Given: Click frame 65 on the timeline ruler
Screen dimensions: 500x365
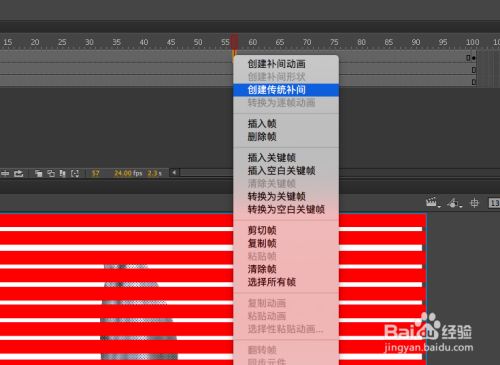Looking at the screenshot, I should 280,42.
